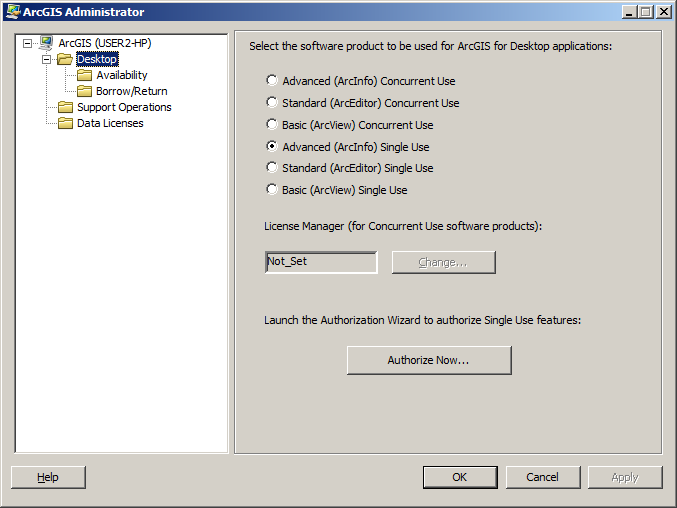Collapse the ArcGIS (USER2-HP) root node
This screenshot has height=508, width=677.
27,43
